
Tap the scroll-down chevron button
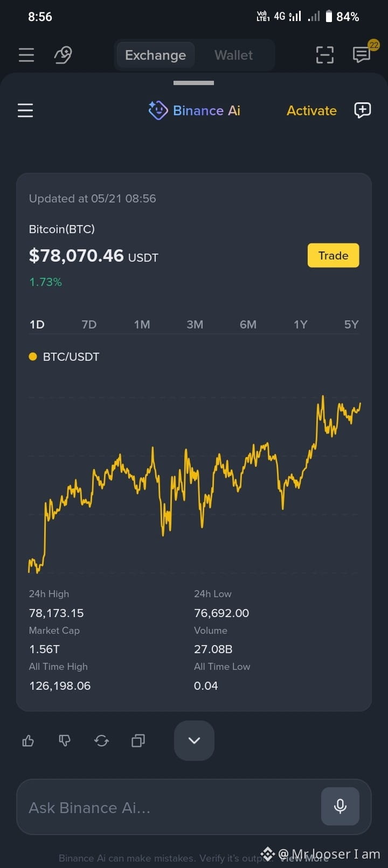pyautogui.click(x=194, y=740)
